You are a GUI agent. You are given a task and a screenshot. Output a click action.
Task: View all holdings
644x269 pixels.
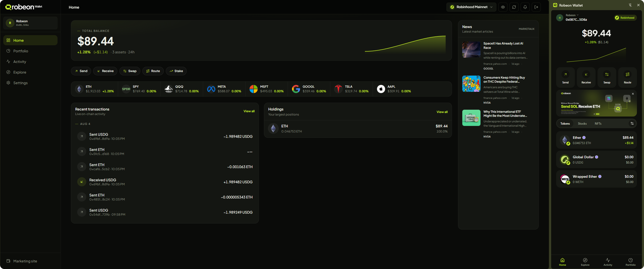[x=442, y=112]
